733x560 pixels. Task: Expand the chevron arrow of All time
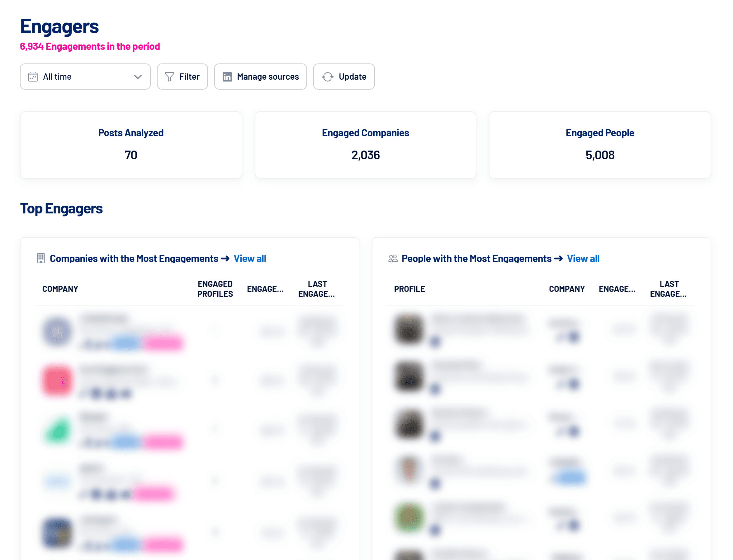[138, 77]
